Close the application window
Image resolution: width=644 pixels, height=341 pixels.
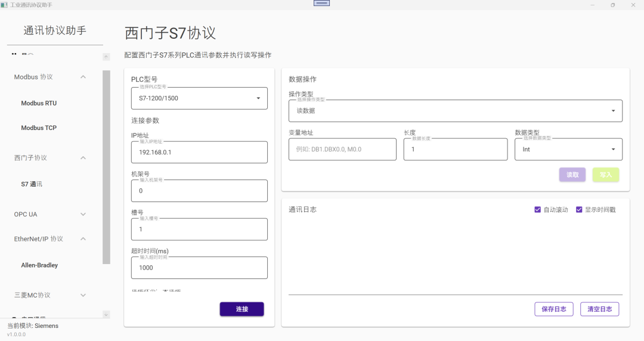point(633,5)
